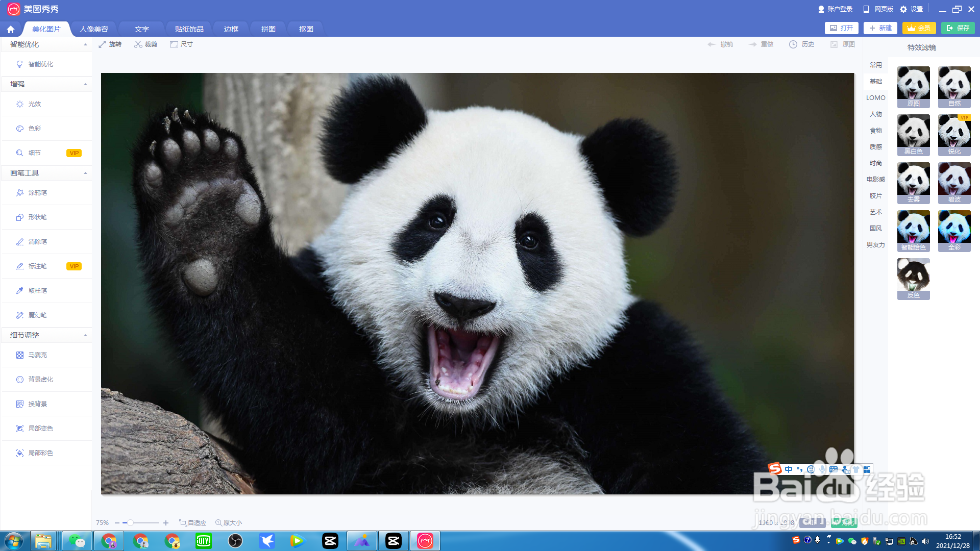Select the 涂鸦笔 doodle brush tool

[37, 193]
